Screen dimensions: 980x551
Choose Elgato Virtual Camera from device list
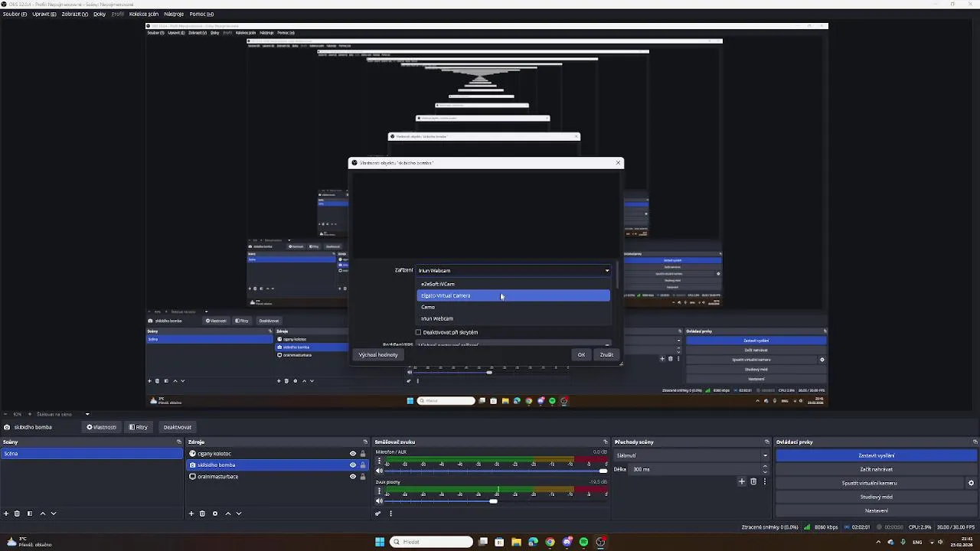[x=513, y=295]
